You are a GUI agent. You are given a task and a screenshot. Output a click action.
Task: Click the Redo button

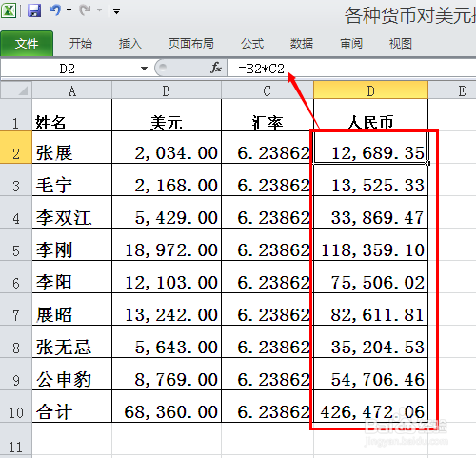tap(85, 10)
